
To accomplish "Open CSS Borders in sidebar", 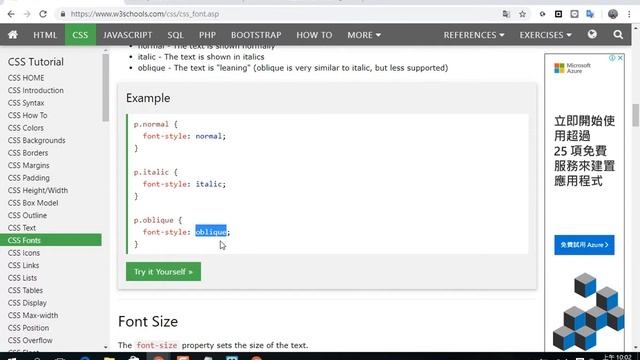I will pos(28,153).
